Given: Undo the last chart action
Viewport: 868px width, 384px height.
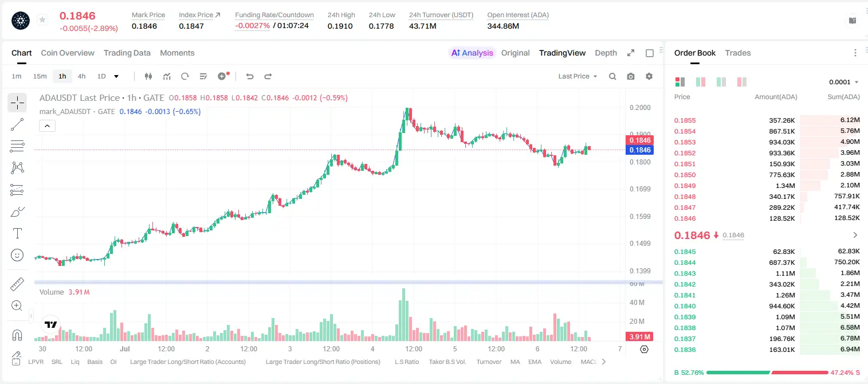Looking at the screenshot, I should [250, 76].
